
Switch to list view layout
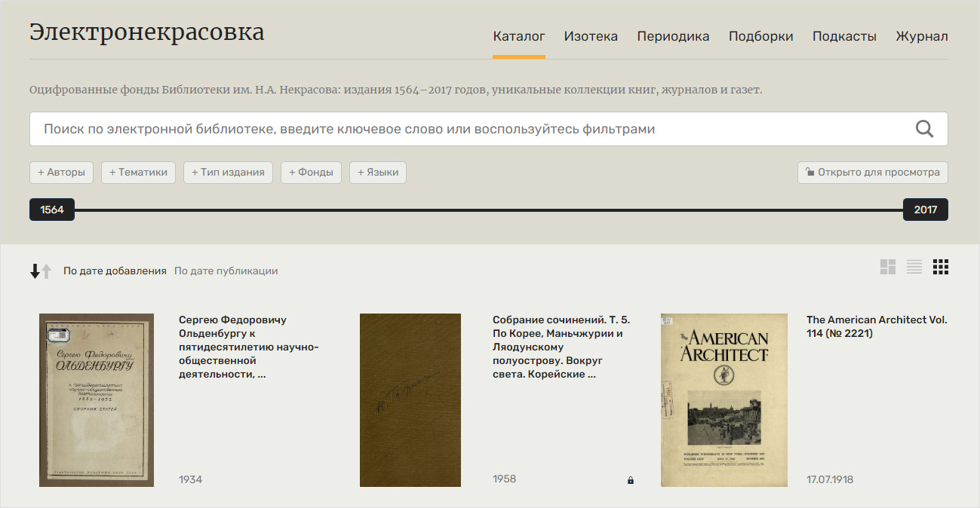tap(914, 267)
